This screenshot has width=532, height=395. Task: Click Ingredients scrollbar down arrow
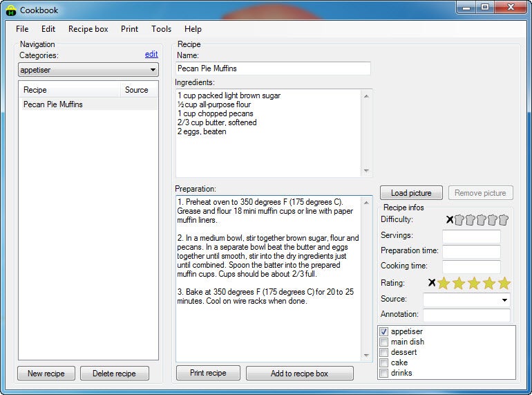click(366, 170)
